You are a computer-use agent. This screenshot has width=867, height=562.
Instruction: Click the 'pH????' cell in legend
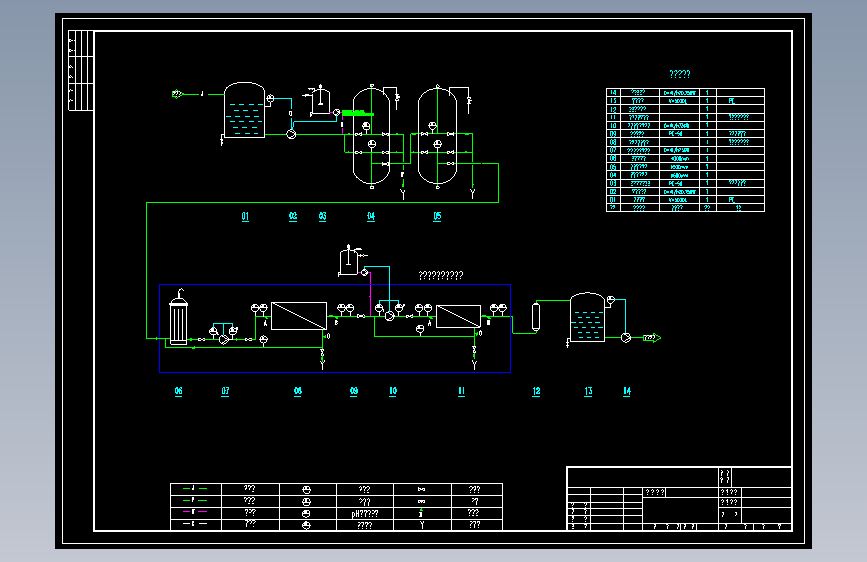point(365,514)
